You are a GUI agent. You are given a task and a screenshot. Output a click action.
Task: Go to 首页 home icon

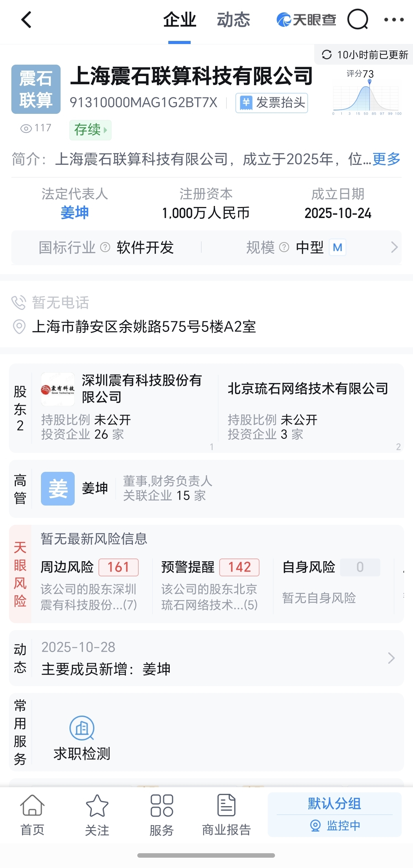click(x=32, y=805)
